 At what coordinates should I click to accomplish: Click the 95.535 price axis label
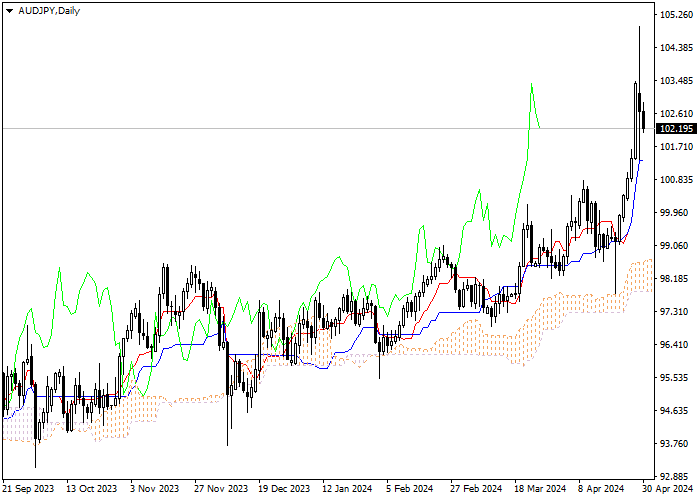[x=674, y=378]
